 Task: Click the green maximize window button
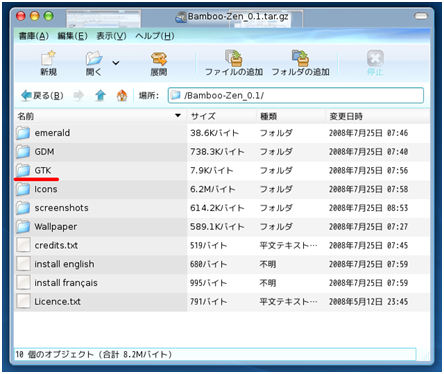pyautogui.click(x=49, y=16)
